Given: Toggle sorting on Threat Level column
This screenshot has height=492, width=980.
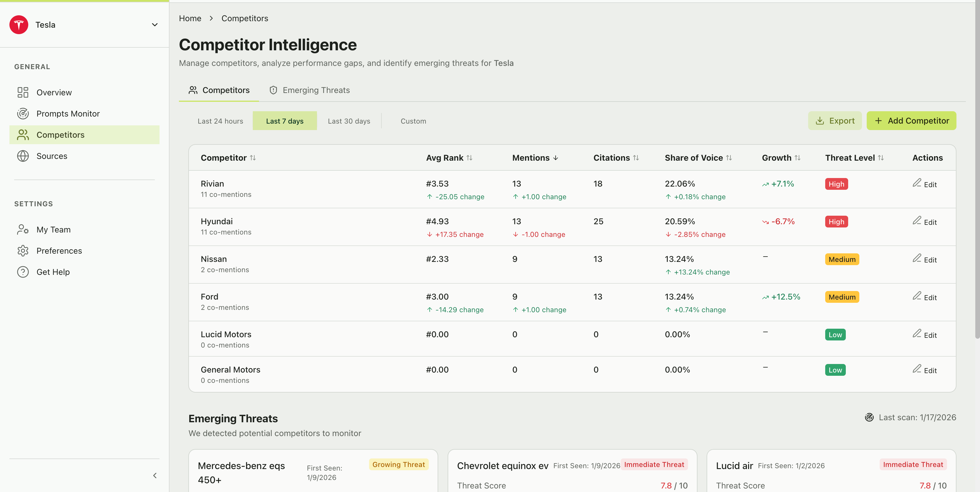Looking at the screenshot, I should pyautogui.click(x=882, y=157).
